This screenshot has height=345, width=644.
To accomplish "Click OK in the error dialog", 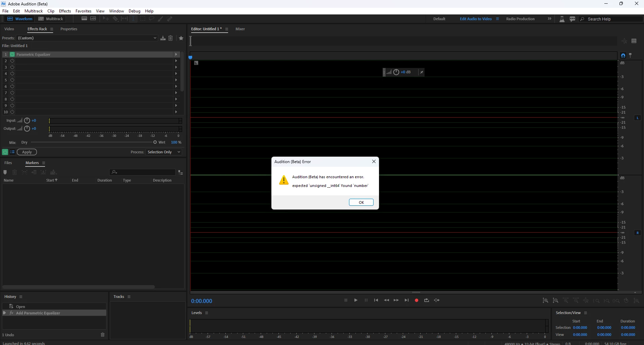I will coord(361,202).
